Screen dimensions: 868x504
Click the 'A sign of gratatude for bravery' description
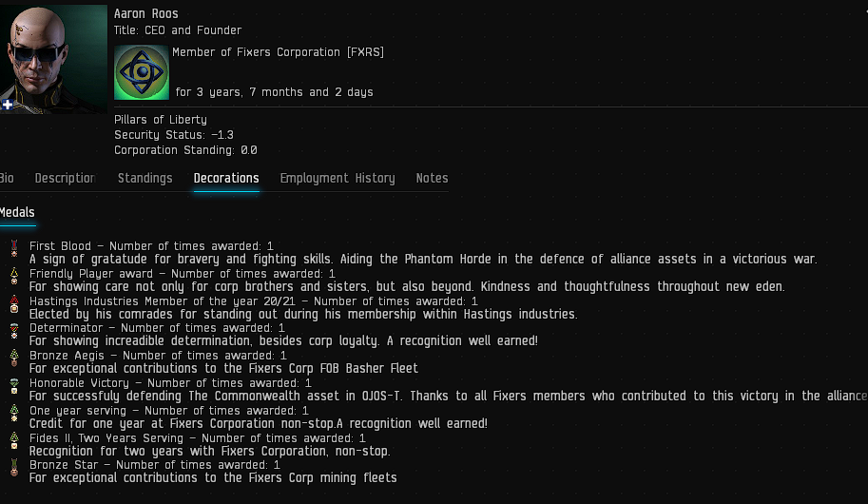(x=423, y=260)
